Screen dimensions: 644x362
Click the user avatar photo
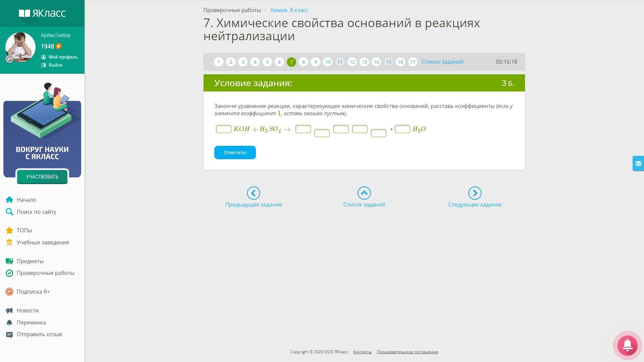pyautogui.click(x=20, y=47)
